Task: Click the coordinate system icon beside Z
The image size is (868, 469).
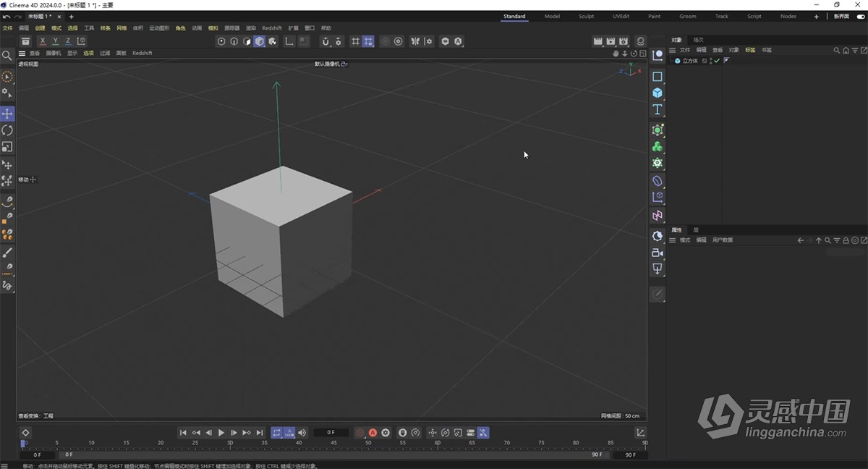Action: tap(82, 41)
